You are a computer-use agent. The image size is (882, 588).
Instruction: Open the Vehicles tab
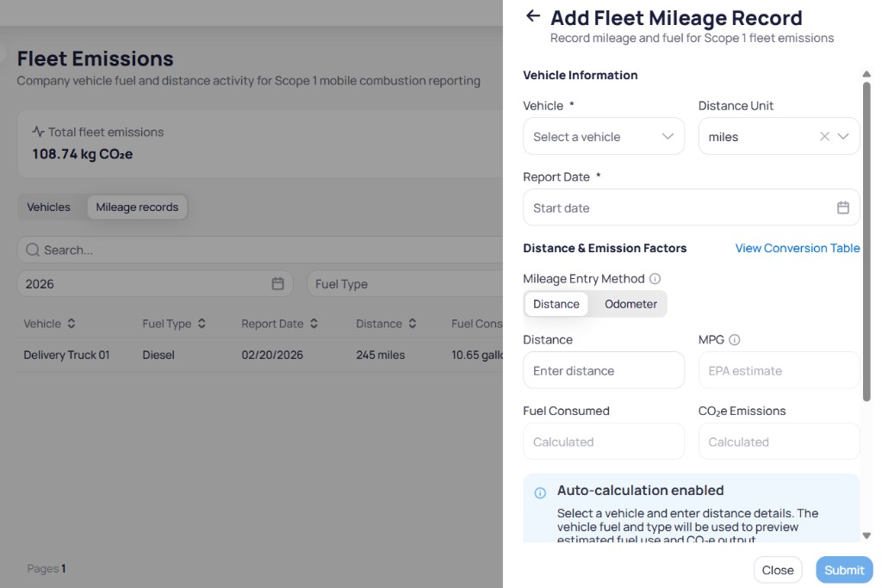[x=48, y=207]
